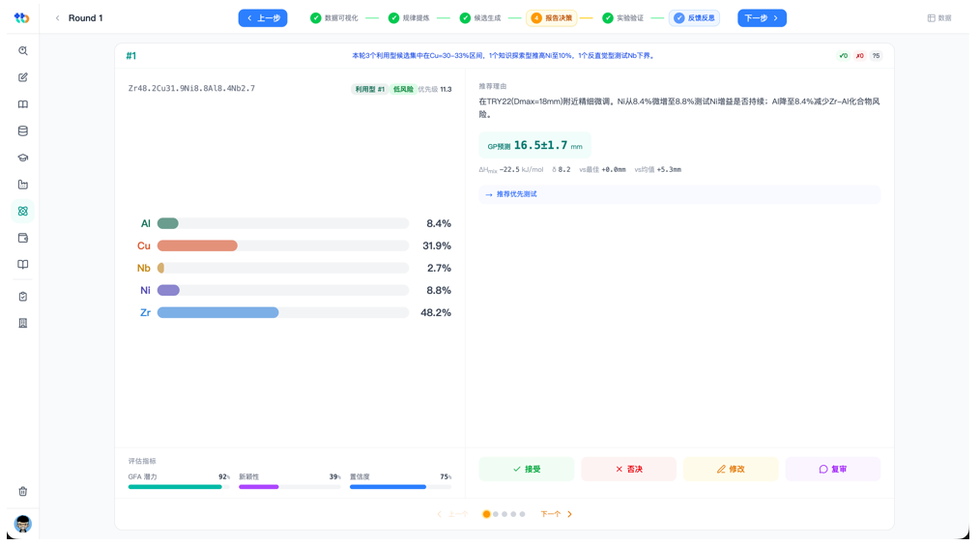Click the Al composition bar
The image size is (980, 546).
(283, 223)
